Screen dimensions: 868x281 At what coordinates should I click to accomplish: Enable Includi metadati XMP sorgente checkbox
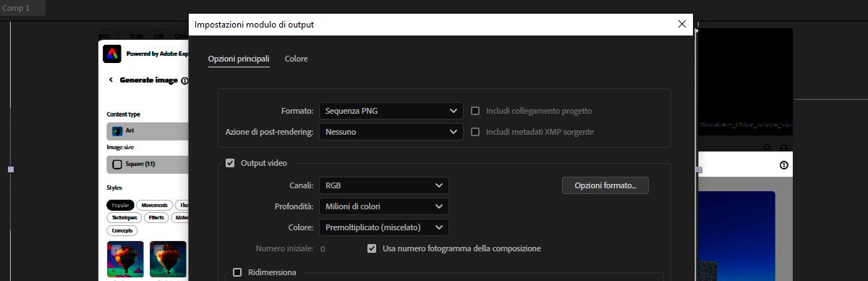coord(475,132)
